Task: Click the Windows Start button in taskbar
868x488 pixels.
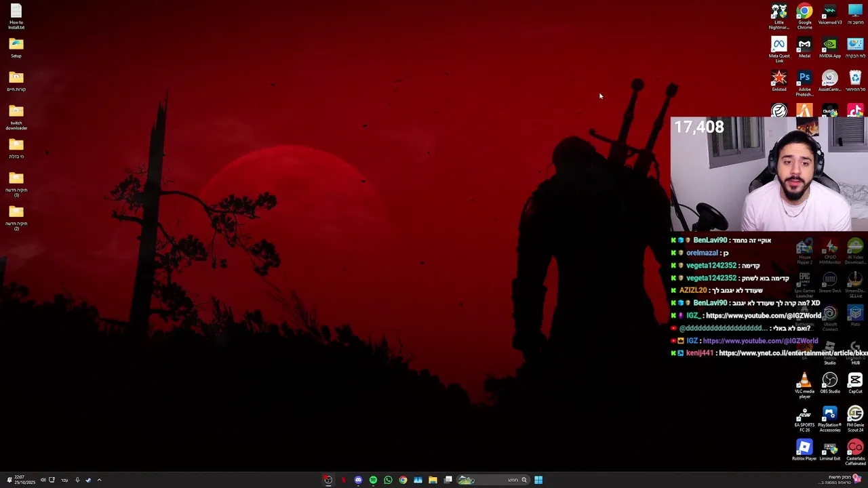Action: (x=538, y=480)
